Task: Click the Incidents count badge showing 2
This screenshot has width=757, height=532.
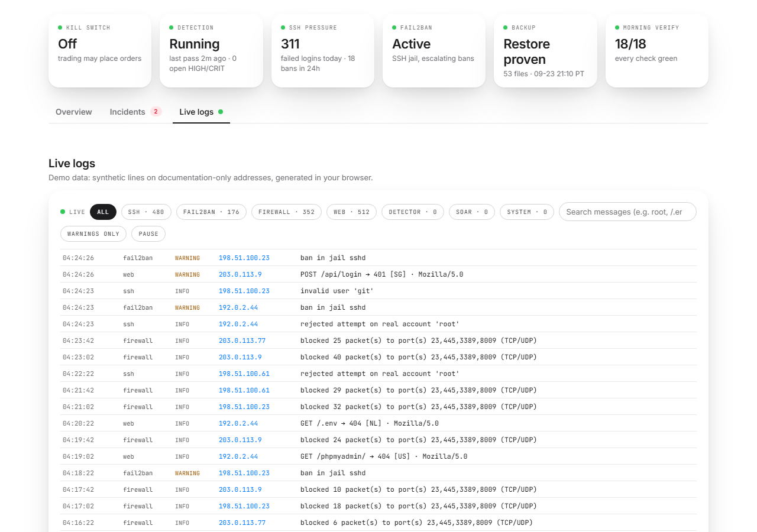Action: point(156,112)
